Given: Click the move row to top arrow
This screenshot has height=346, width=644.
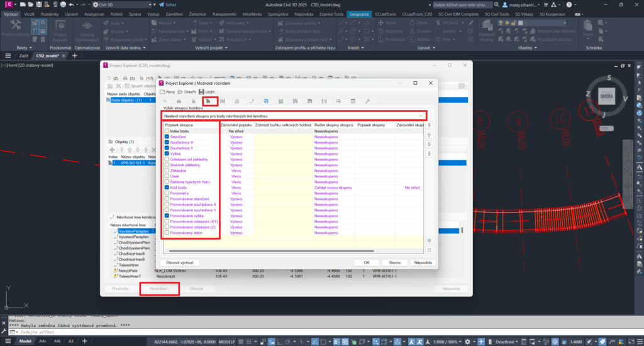Looking at the screenshot, I should click(430, 126).
